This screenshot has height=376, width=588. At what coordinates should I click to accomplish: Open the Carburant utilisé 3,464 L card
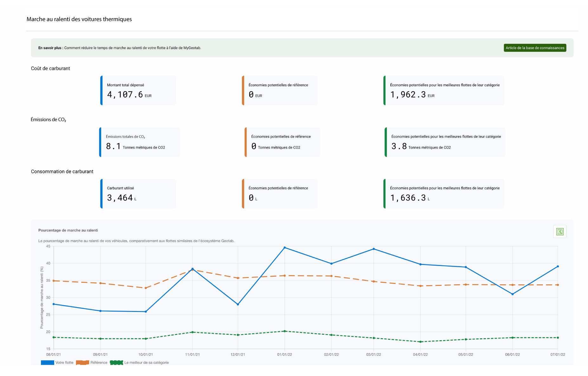pyautogui.click(x=138, y=194)
